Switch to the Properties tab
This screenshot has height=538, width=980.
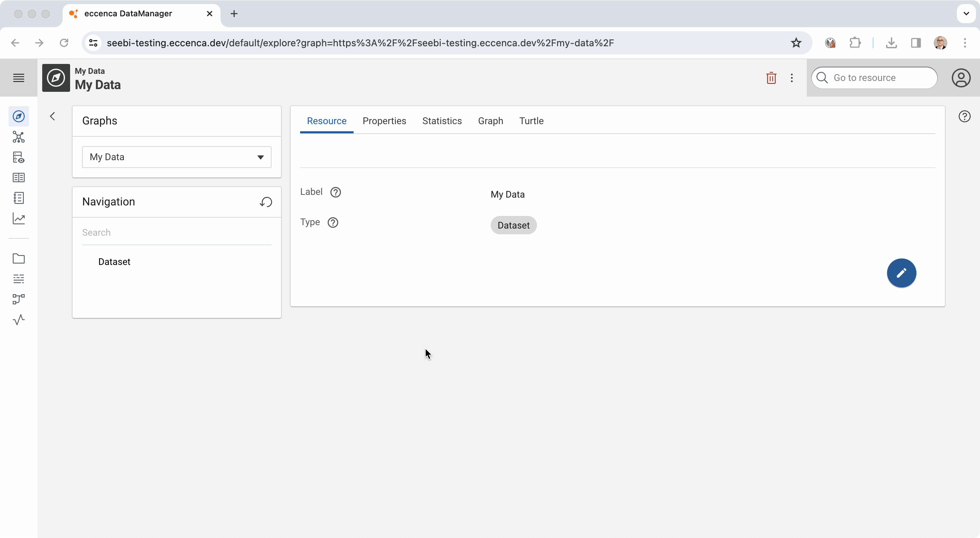pos(384,121)
